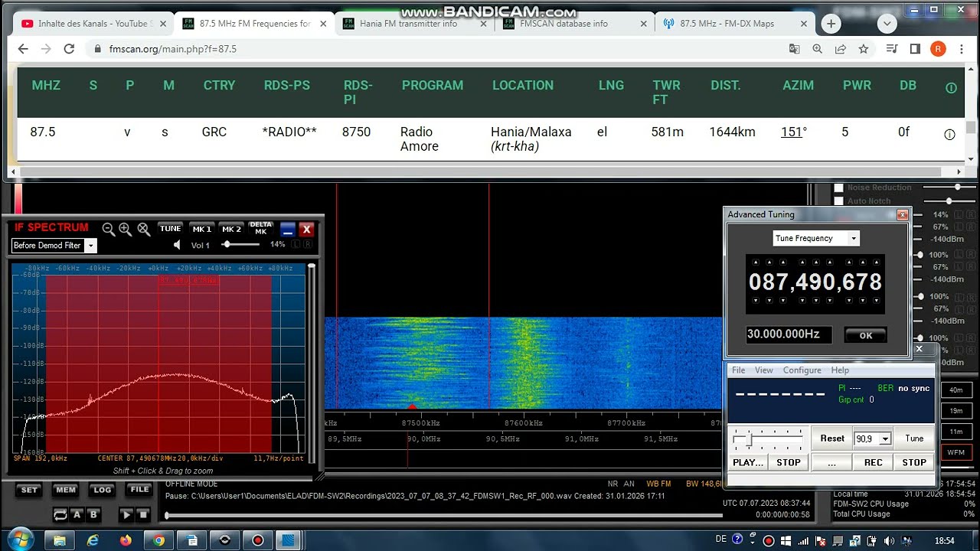Toggle the Auto Notch checkbox
Screen dimensions: 980x551
(838, 201)
